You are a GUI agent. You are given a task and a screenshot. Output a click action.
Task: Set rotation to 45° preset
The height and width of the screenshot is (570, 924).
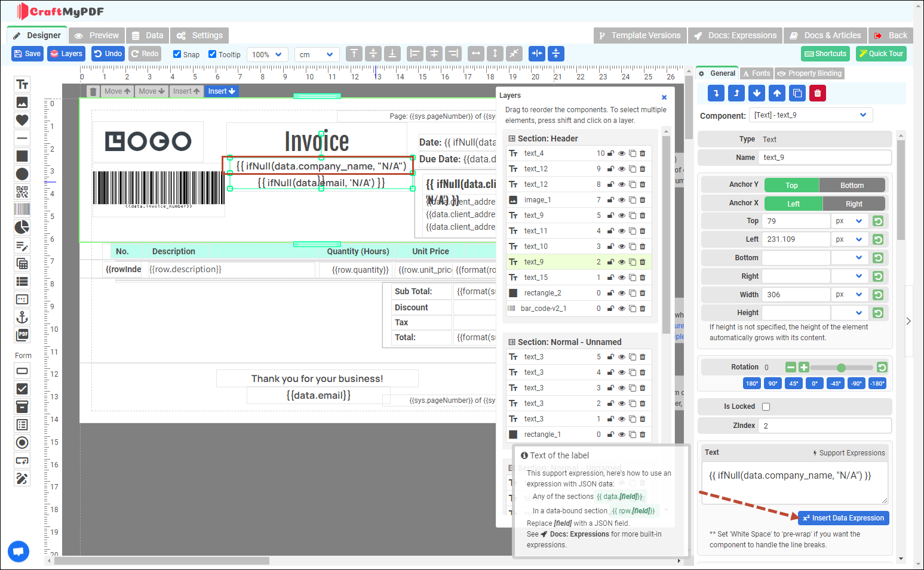[x=794, y=383]
